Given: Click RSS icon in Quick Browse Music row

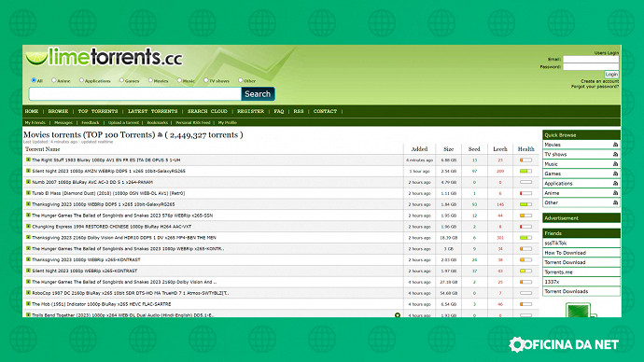Looking at the screenshot, I should pos(615,164).
